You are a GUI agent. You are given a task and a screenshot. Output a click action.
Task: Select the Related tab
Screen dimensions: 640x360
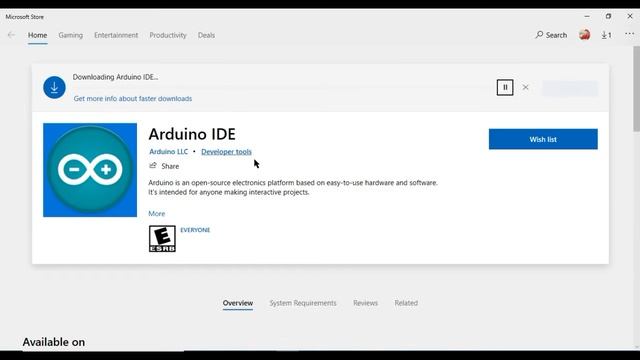click(x=406, y=303)
